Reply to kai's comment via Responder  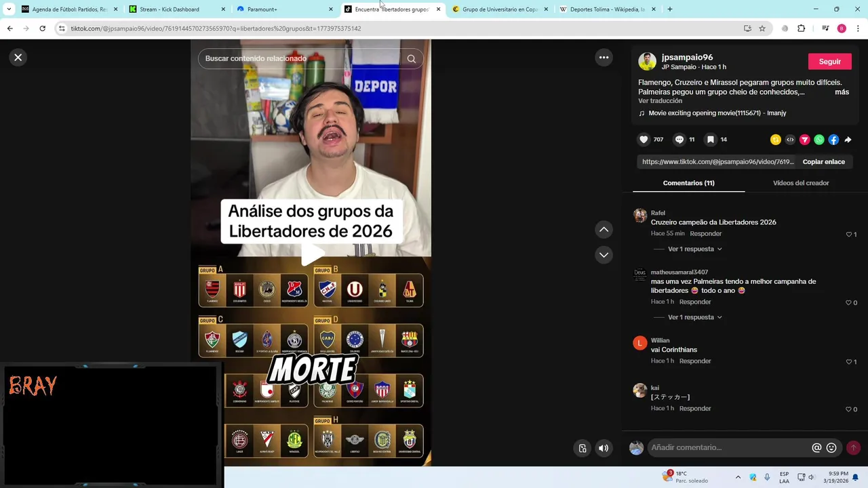pyautogui.click(x=695, y=409)
